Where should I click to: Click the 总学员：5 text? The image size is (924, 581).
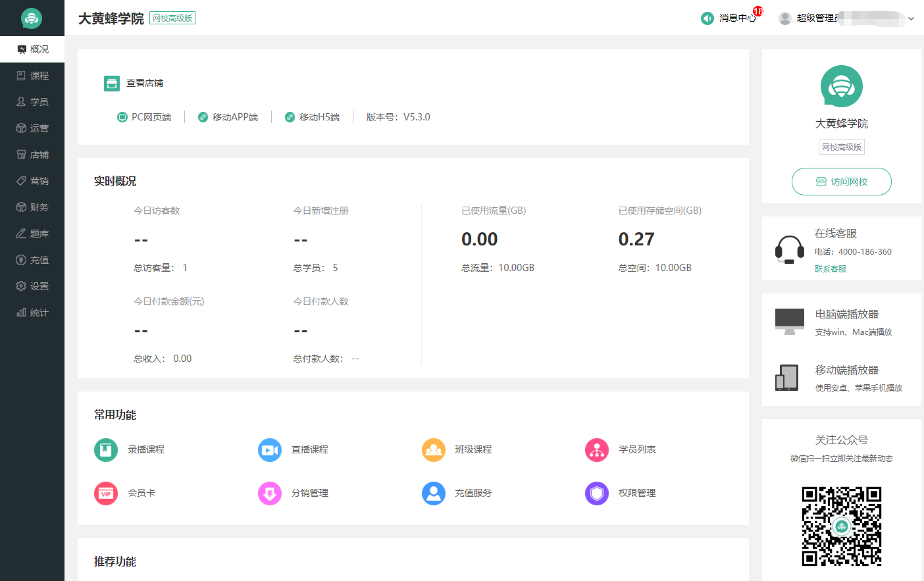click(316, 268)
